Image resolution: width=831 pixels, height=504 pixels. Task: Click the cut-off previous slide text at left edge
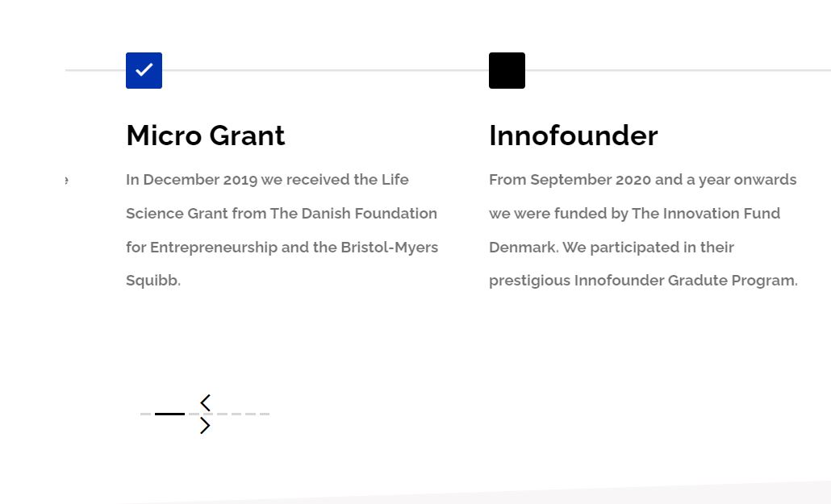click(x=66, y=180)
